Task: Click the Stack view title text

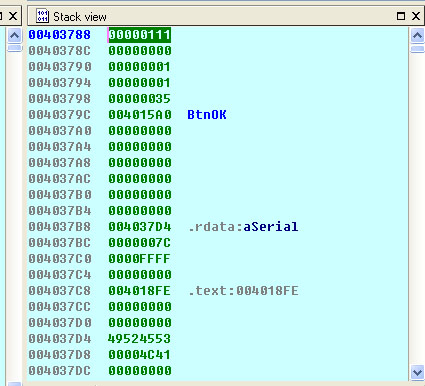Action: tap(80, 17)
